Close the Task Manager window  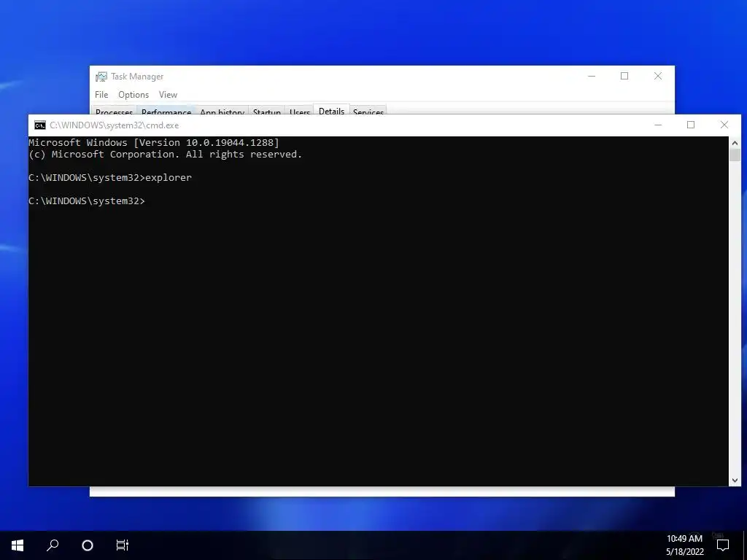(658, 76)
